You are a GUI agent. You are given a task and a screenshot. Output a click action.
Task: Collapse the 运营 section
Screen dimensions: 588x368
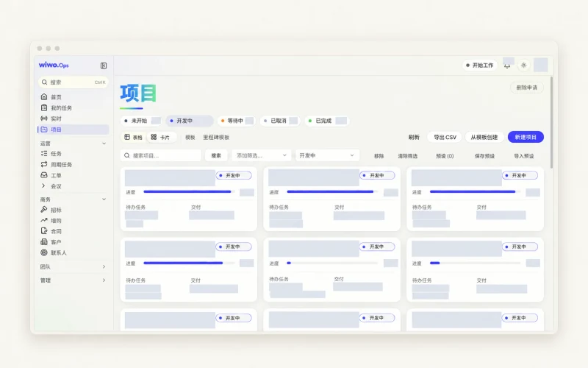104,144
